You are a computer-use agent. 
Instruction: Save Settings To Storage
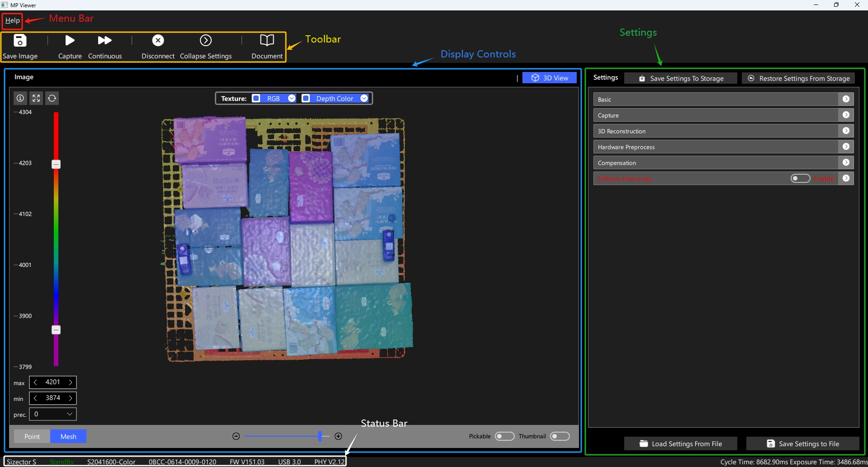pyautogui.click(x=681, y=78)
